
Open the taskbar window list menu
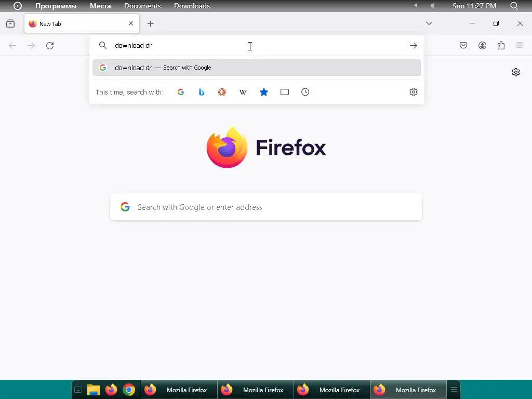454,390
